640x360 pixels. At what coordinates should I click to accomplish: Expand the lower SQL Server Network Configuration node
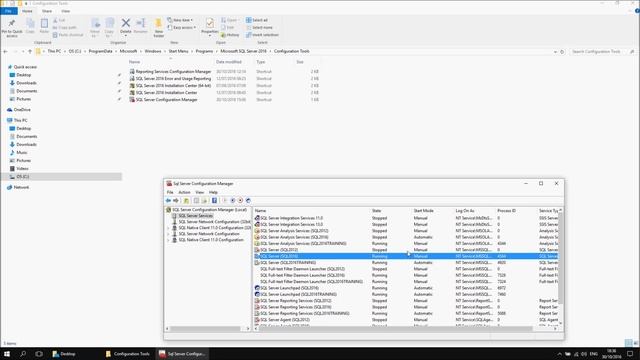[168, 234]
